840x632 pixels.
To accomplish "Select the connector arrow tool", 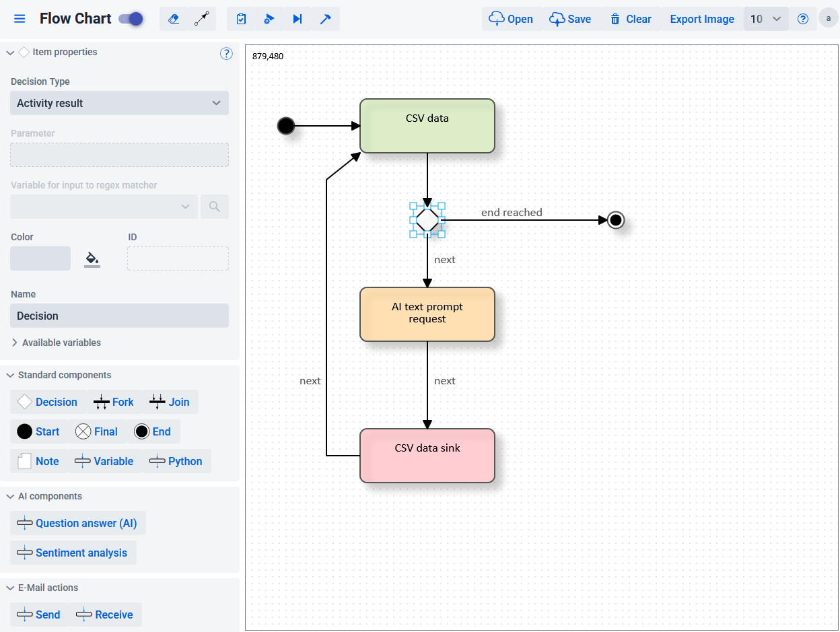I will (x=200, y=19).
